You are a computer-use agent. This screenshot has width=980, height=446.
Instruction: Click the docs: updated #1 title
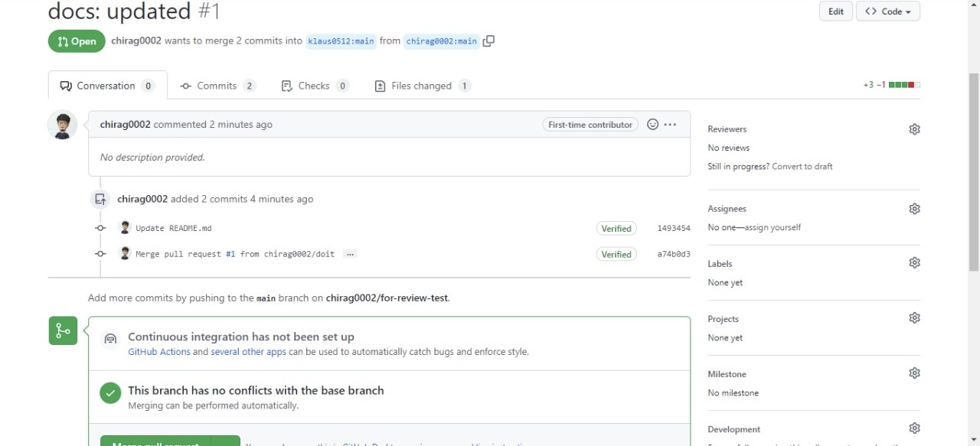(x=134, y=11)
